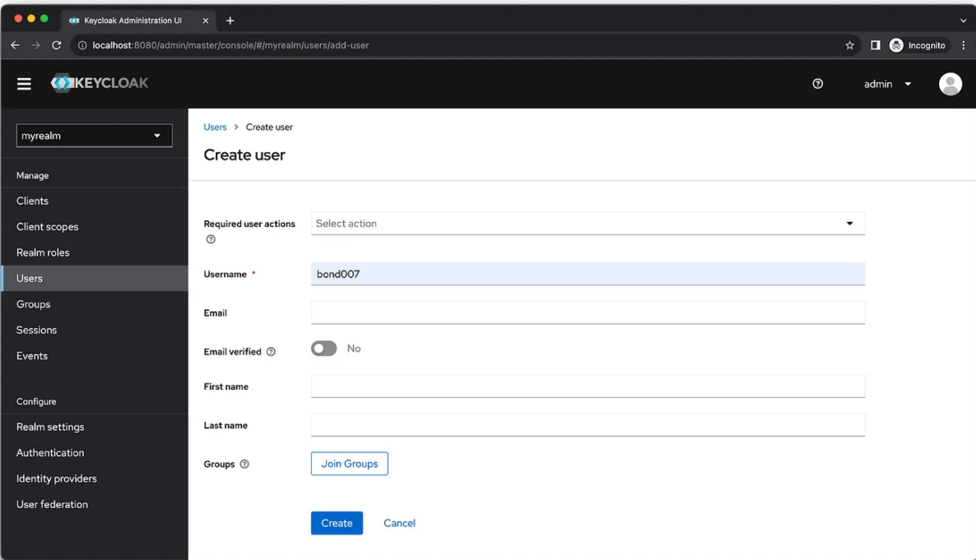
Task: Focus the Email input field
Action: [588, 312]
